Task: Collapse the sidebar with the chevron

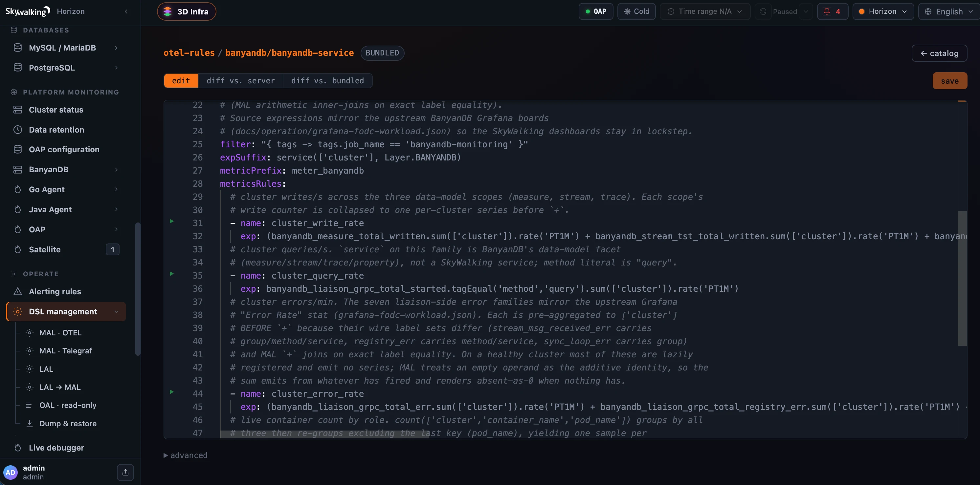Action: point(126,11)
